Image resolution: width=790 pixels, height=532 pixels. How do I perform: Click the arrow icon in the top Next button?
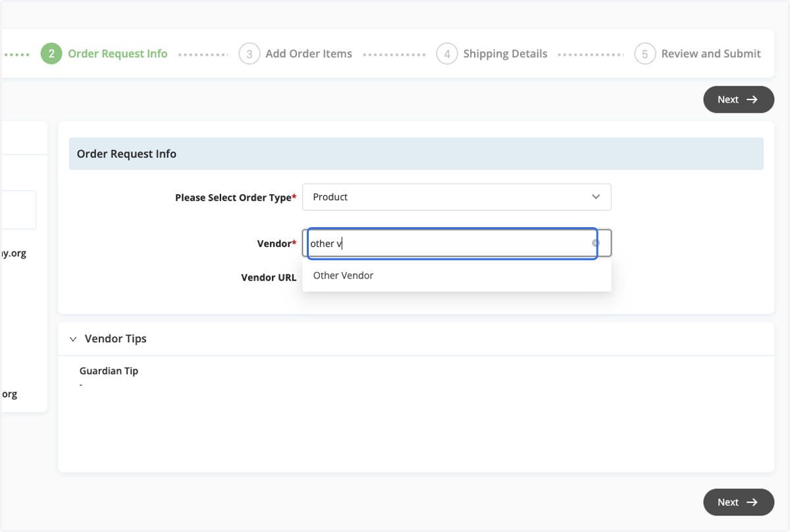coord(751,99)
